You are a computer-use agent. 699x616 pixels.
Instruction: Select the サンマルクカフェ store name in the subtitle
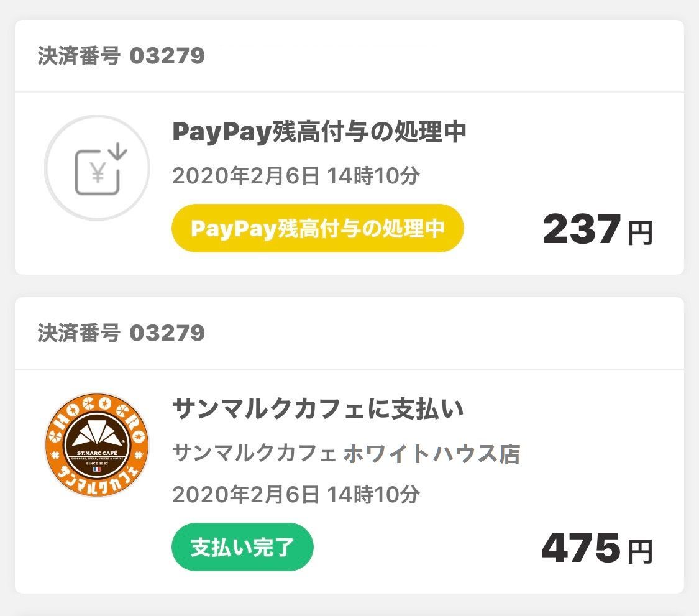[254, 454]
